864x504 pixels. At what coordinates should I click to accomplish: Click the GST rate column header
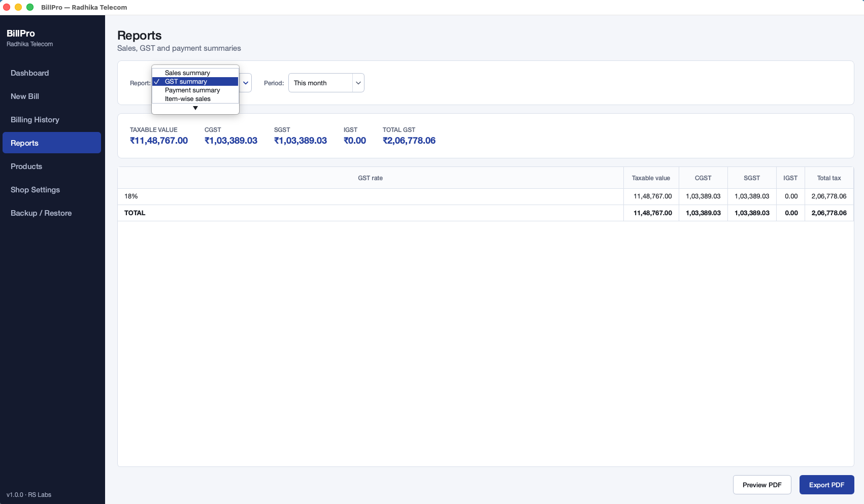[371, 178]
